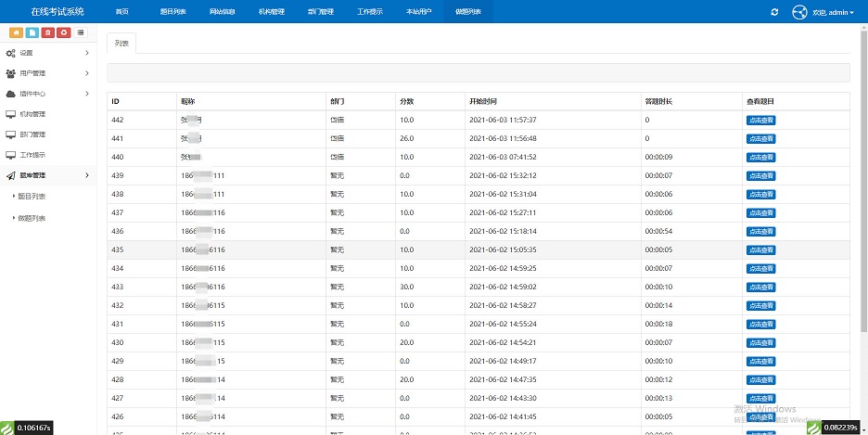Click the orange home shortcut icon
Viewport: 868px width, 435px height.
pyautogui.click(x=17, y=32)
